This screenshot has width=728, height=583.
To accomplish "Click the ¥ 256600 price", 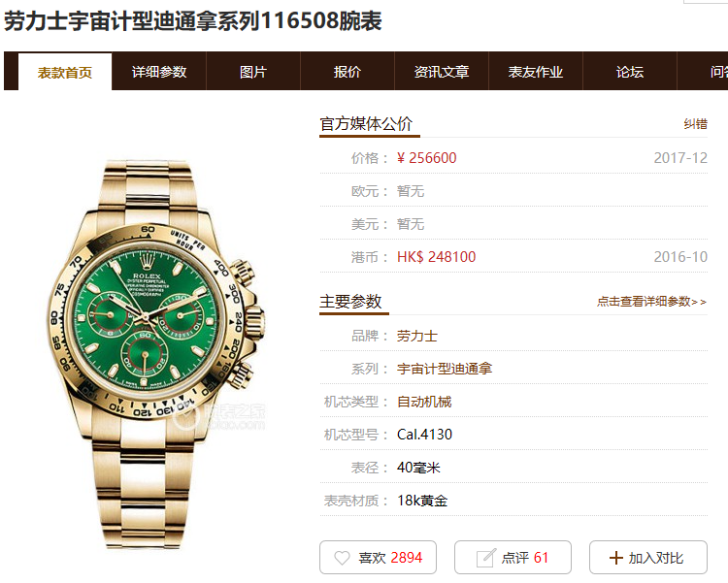I will (x=427, y=158).
